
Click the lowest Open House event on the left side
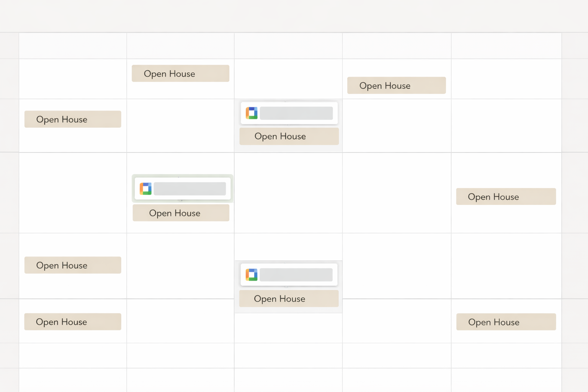point(72,322)
